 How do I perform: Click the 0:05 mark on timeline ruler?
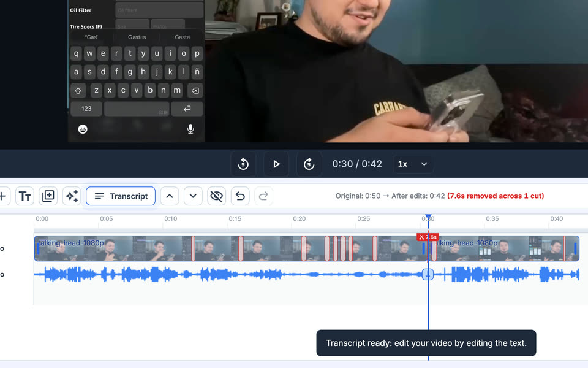106,218
